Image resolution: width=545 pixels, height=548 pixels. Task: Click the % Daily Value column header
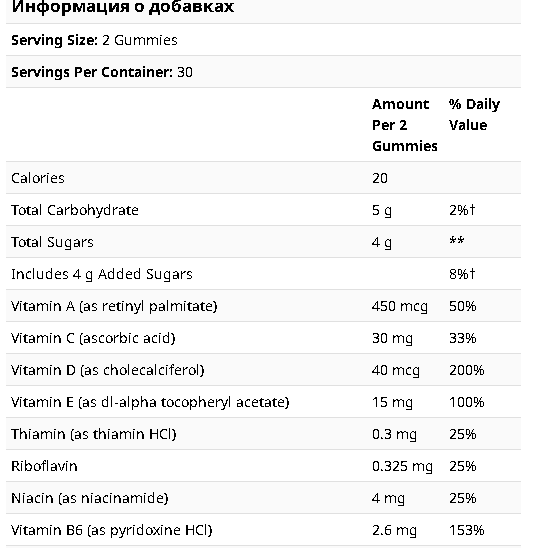[474, 114]
